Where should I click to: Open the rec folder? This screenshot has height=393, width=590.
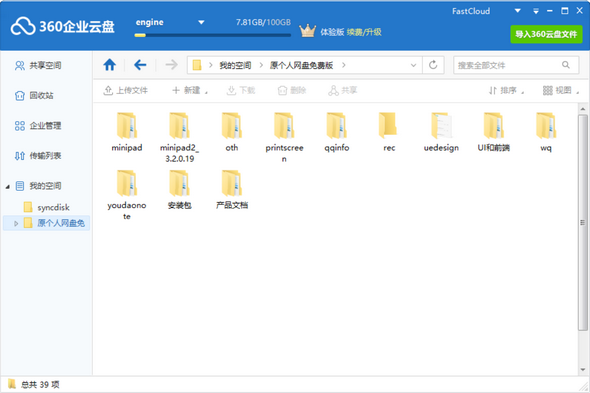click(x=389, y=132)
